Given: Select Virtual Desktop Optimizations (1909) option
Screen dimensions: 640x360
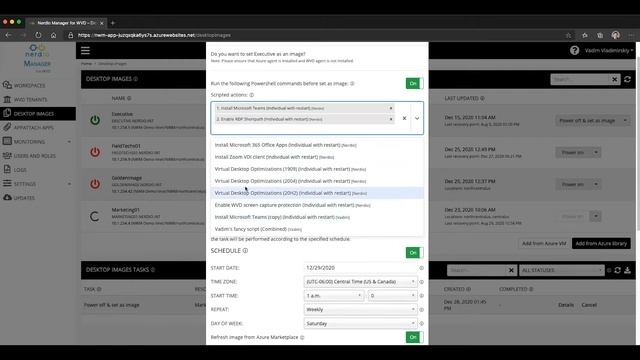Looking at the screenshot, I should coord(317,169).
